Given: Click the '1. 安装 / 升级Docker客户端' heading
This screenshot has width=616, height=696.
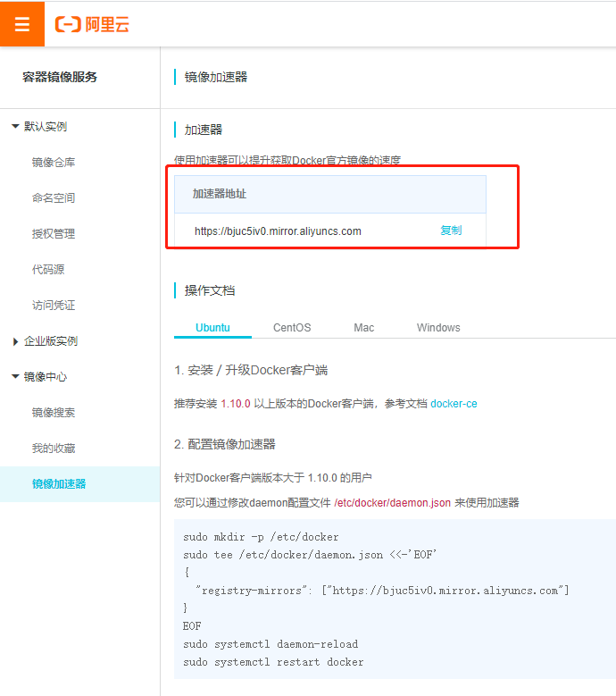Looking at the screenshot, I should pyautogui.click(x=251, y=370).
